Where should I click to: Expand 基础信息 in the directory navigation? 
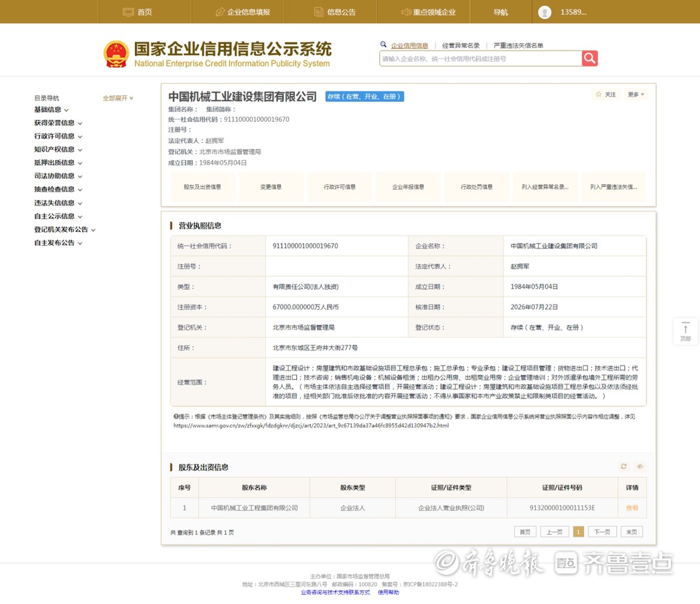pyautogui.click(x=51, y=110)
